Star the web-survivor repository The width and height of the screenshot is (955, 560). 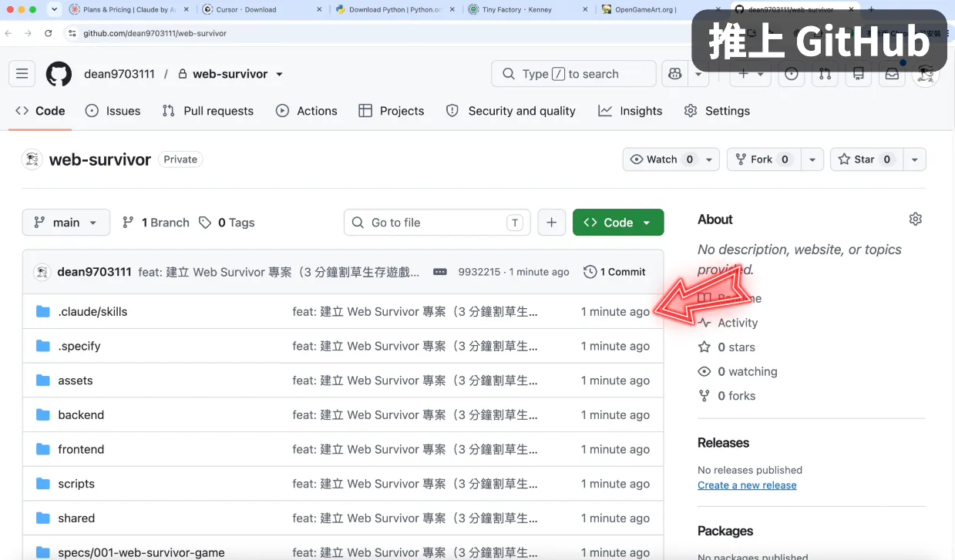867,159
